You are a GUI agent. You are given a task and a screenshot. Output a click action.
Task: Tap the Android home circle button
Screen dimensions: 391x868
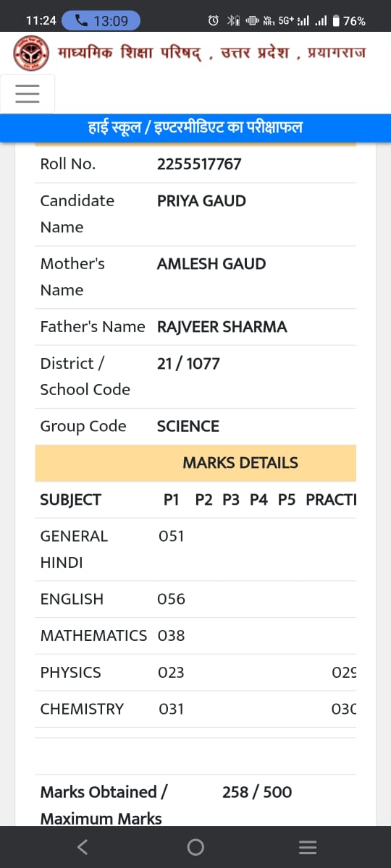point(195,847)
